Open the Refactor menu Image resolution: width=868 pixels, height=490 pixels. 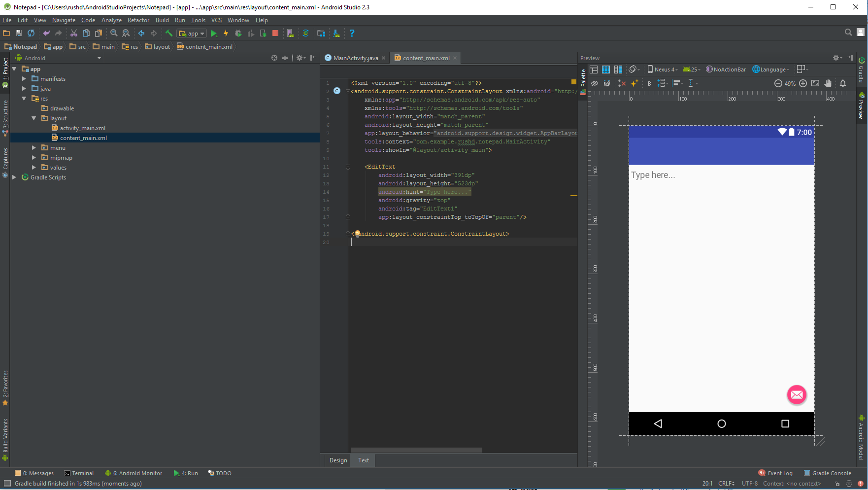tap(138, 20)
